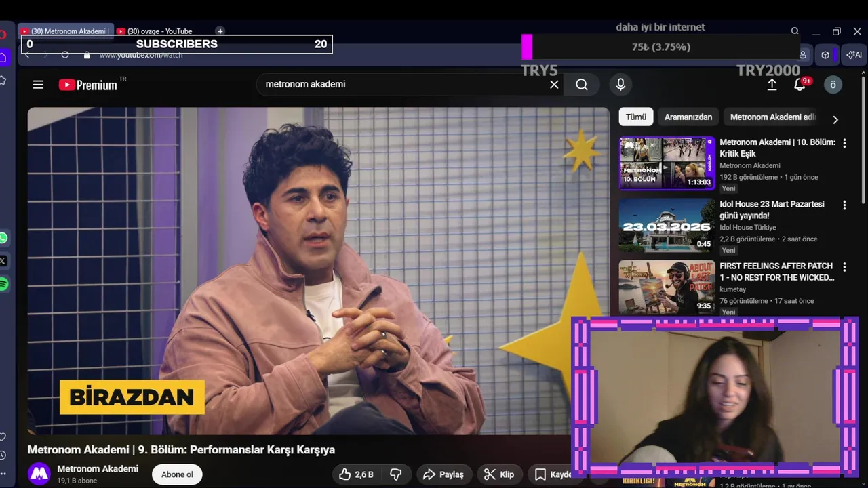
Task: Open a new browser tab
Action: 220,31
